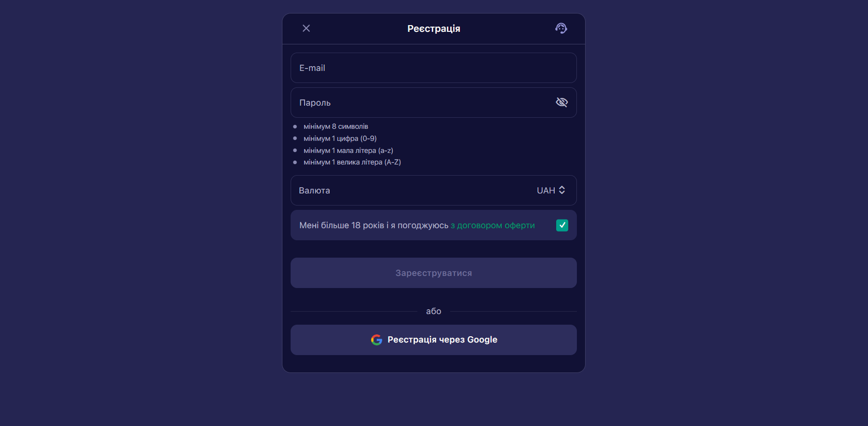
Task: Click the Реєстрація dialog title
Action: click(x=434, y=29)
